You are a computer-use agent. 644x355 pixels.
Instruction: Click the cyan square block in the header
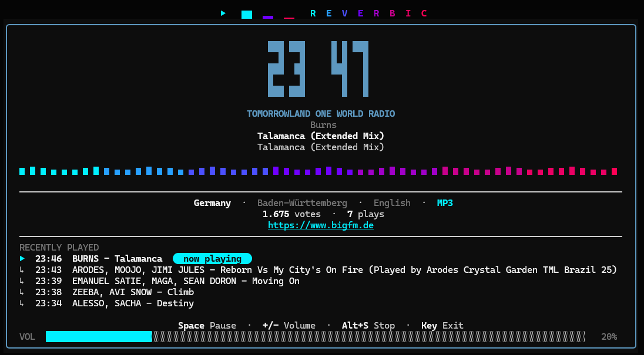point(246,15)
